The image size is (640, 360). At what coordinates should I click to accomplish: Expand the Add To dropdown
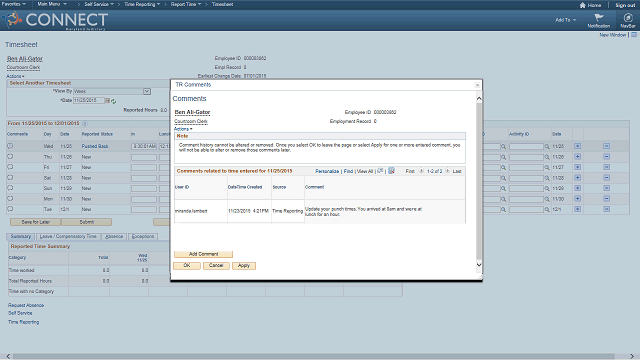pyautogui.click(x=566, y=20)
